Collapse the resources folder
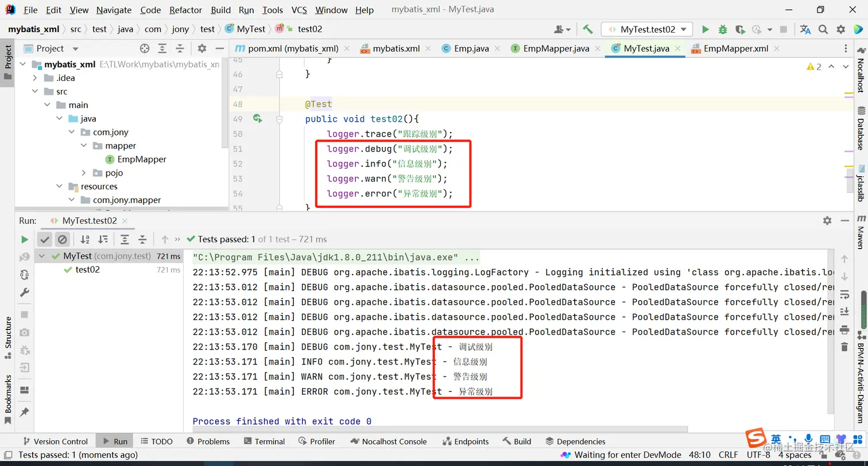The width and height of the screenshot is (868, 466). pos(59,187)
